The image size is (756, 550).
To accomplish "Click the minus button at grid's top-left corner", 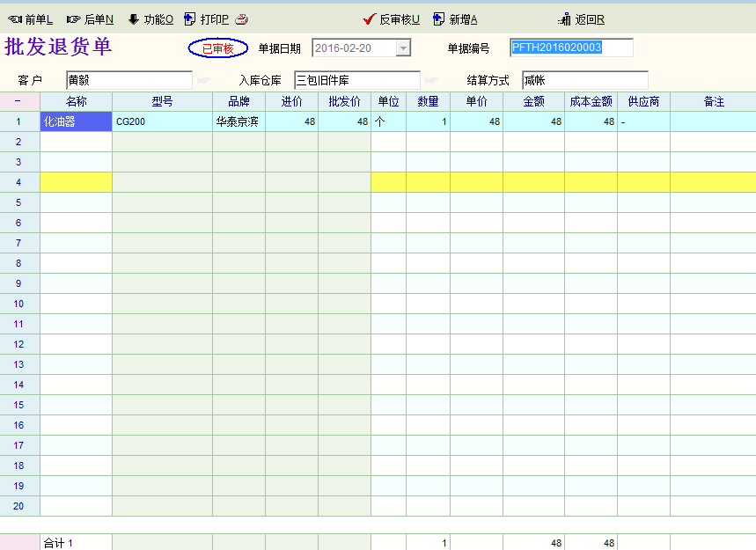I will coord(18,101).
